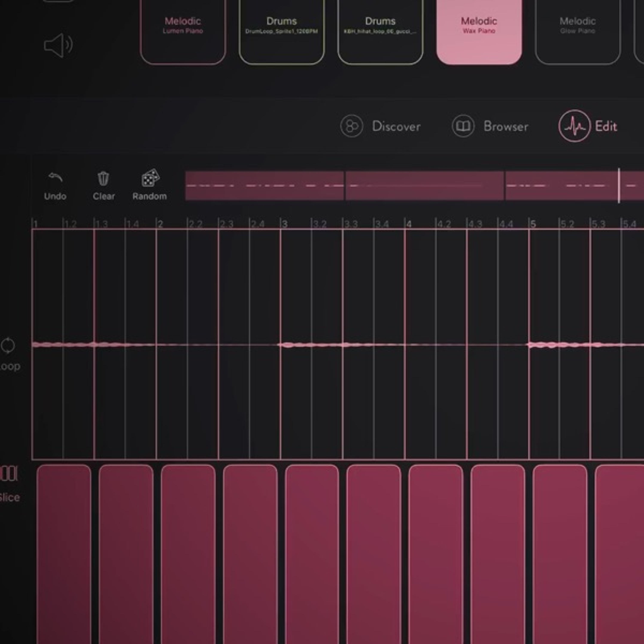
Task: Select the Melodic Glow Piano pad
Action: coord(578,32)
